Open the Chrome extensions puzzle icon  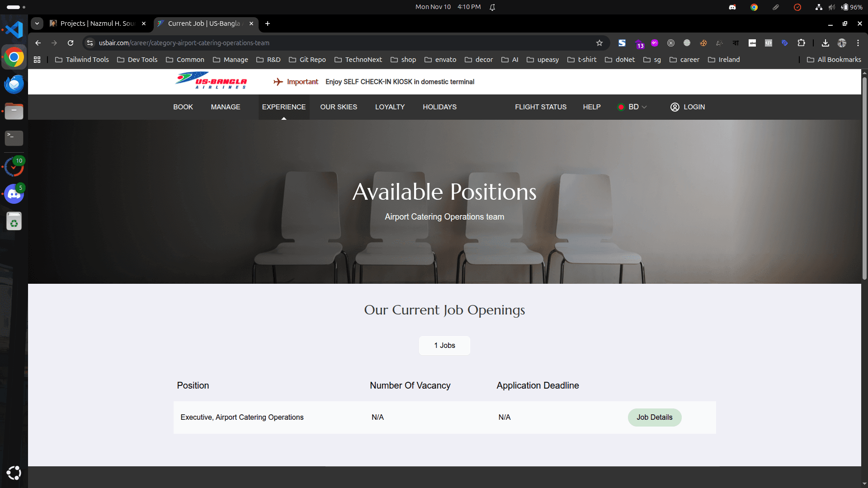[801, 43]
